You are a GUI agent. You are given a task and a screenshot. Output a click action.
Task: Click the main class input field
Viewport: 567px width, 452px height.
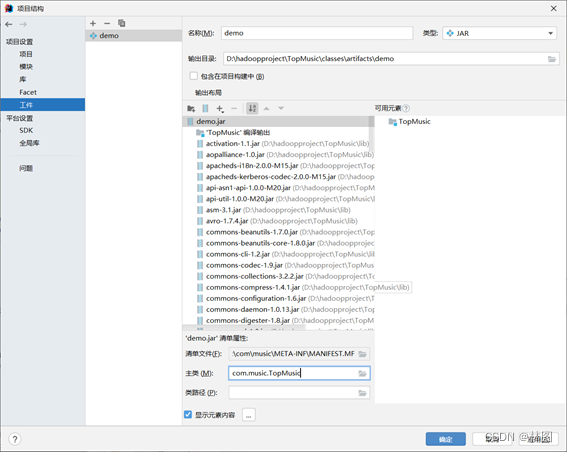299,373
